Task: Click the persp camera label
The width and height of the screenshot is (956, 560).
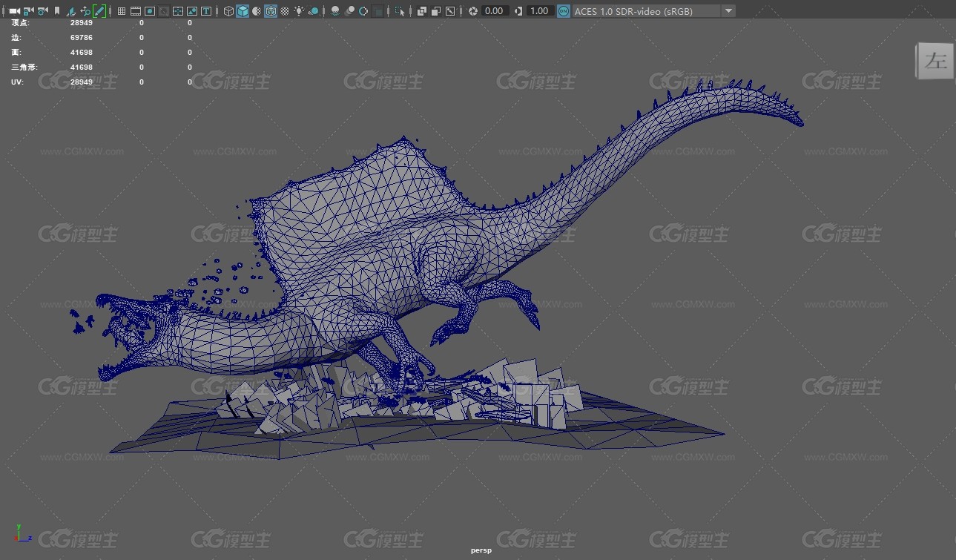Action: click(481, 550)
